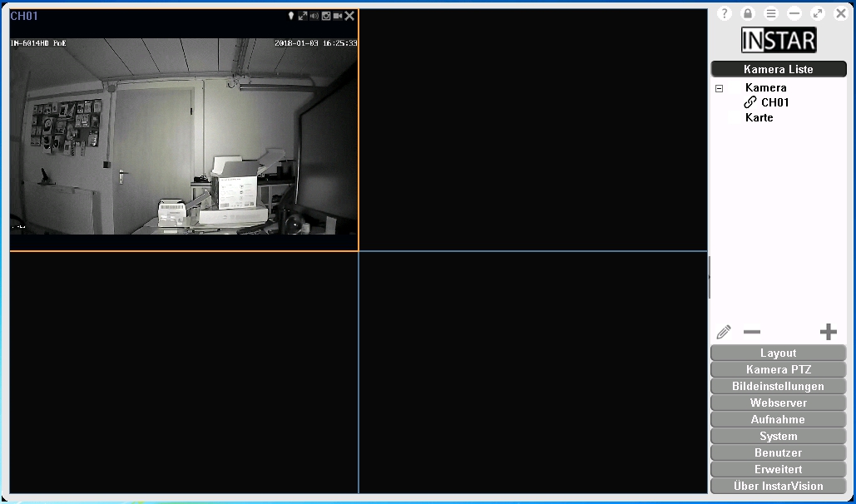
Task: Take a snapshot of the CH01 feed
Action: pos(326,16)
